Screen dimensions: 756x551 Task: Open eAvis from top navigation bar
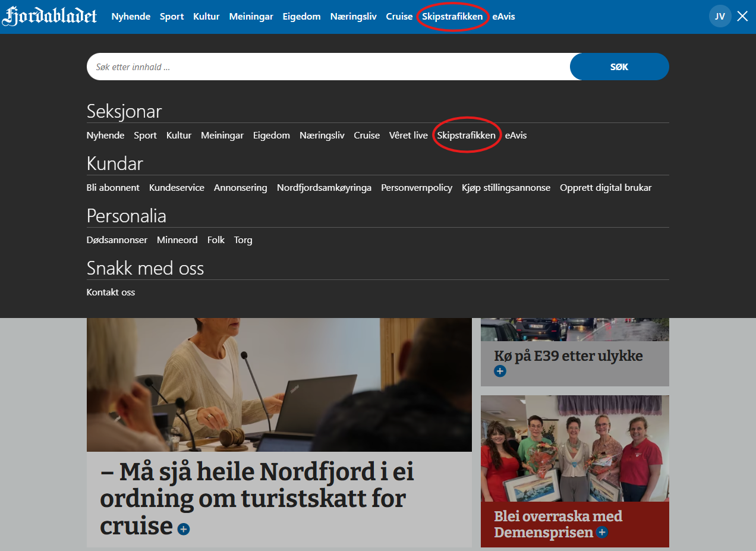point(503,17)
